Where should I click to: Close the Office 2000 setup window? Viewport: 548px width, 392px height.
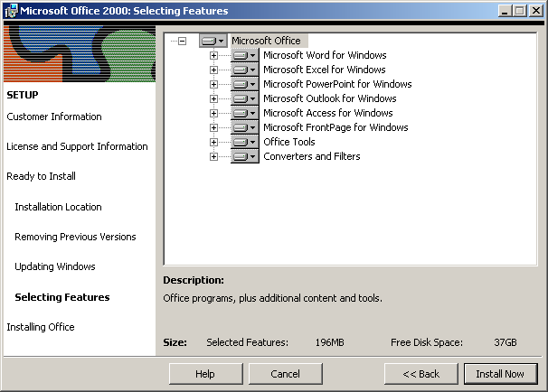[535, 11]
